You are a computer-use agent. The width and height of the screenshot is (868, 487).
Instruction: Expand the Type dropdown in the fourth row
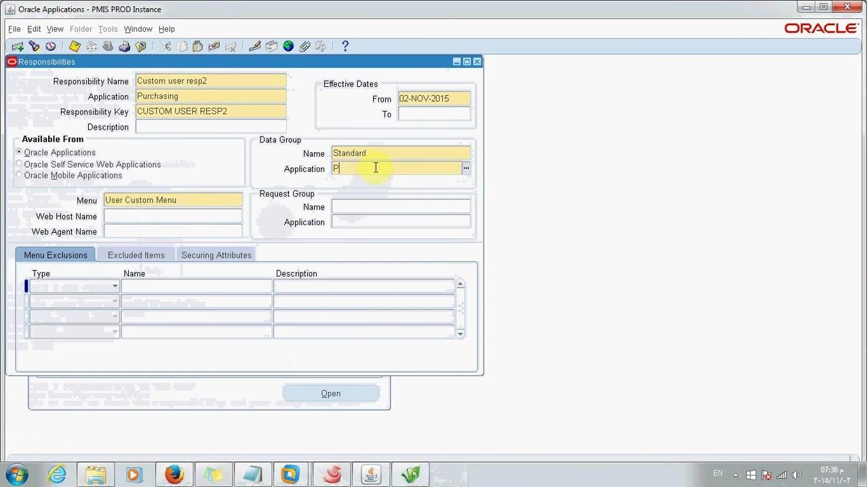coord(115,332)
